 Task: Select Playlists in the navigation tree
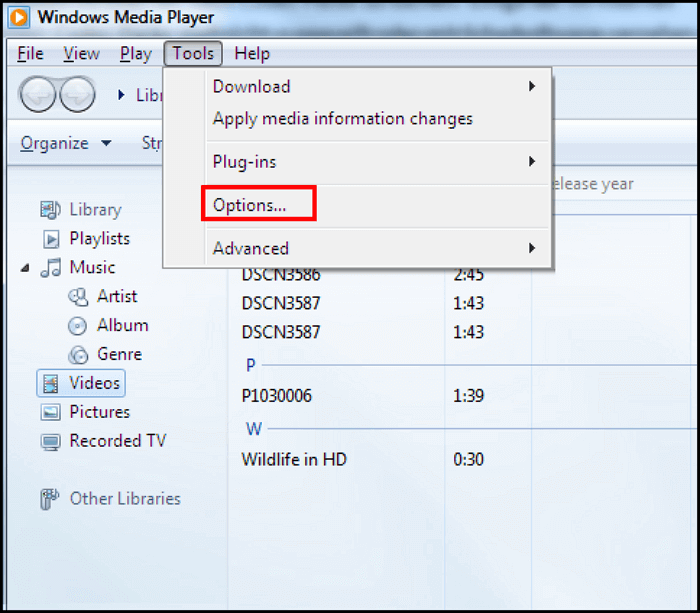tap(100, 239)
